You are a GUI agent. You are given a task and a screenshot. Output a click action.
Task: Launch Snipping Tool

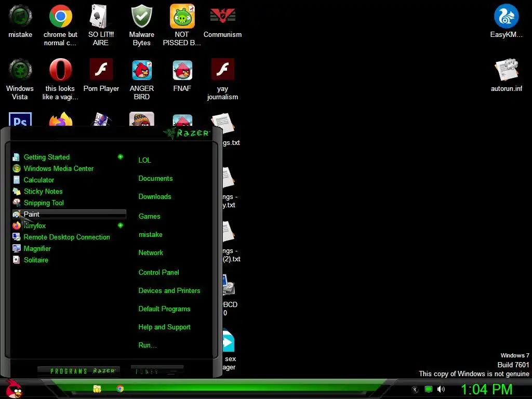click(x=69, y=203)
